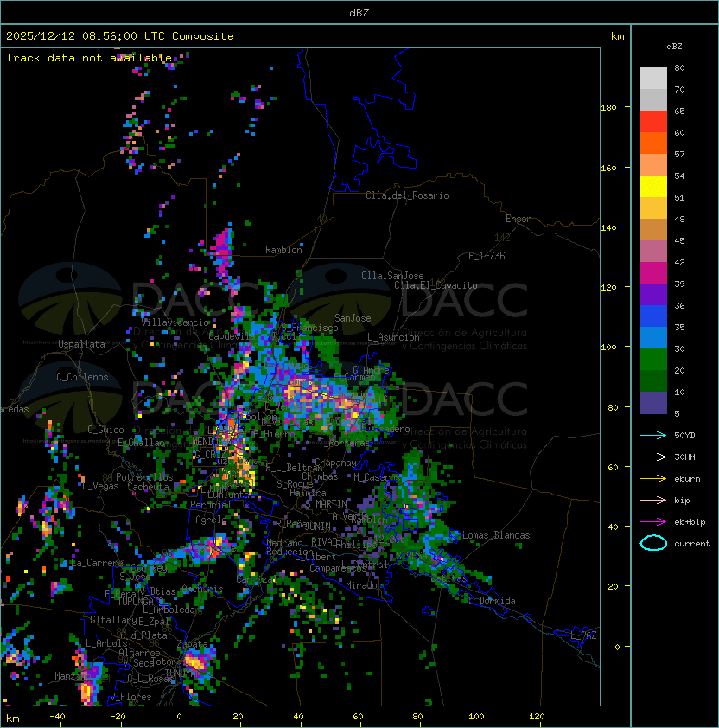Click the 'dBZ' heading above the color scale

point(674,47)
